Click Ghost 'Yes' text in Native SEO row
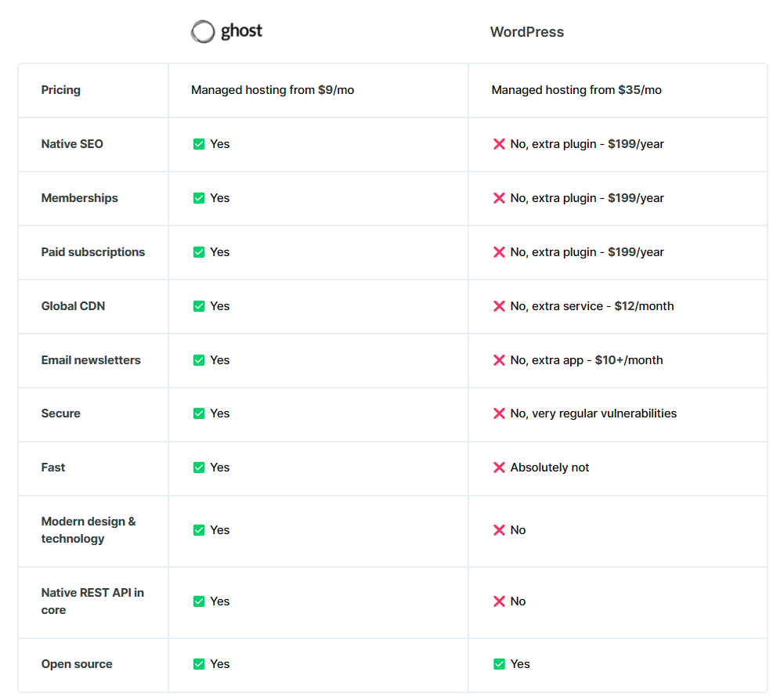Image resolution: width=784 pixels, height=697 pixels. coord(219,144)
